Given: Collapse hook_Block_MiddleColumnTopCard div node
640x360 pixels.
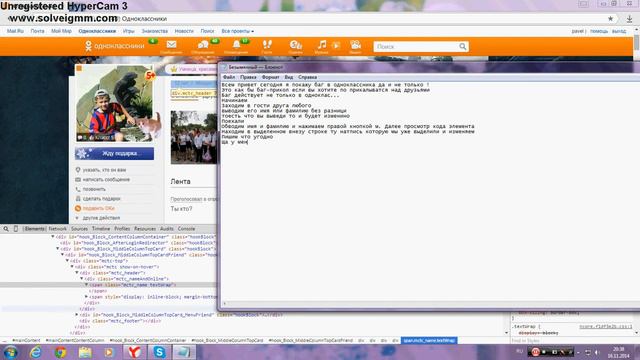Looking at the screenshot, I should click(x=58, y=249).
